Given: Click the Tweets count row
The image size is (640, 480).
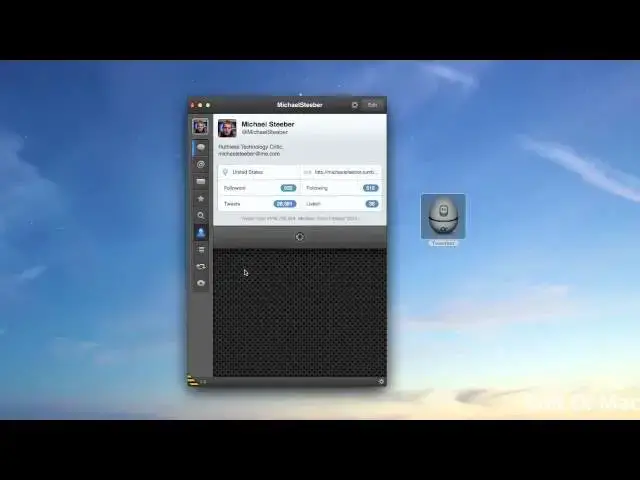Looking at the screenshot, I should click(x=259, y=204).
